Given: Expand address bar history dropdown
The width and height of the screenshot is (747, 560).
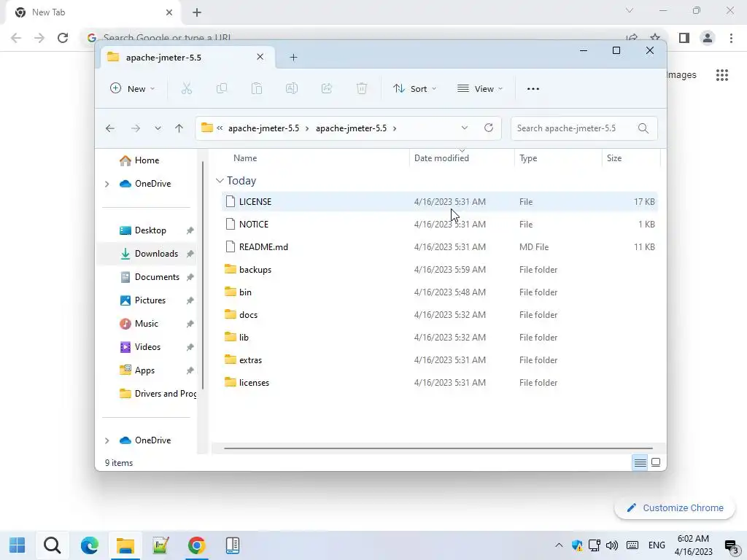Looking at the screenshot, I should pos(465,128).
